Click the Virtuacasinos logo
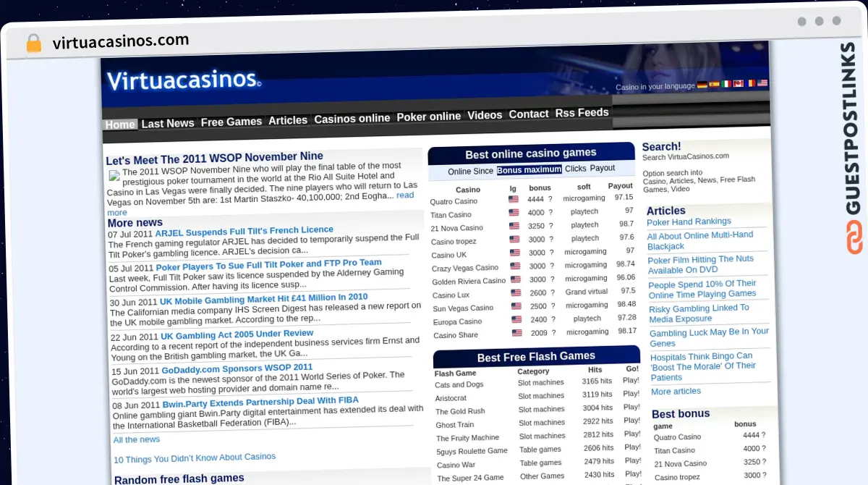Viewport: 868px width, 485px height. (x=184, y=79)
